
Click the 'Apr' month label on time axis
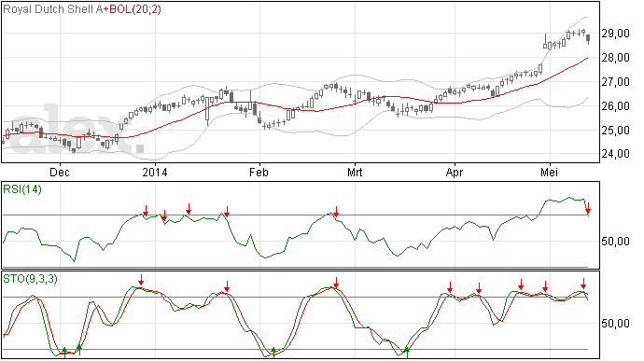(x=455, y=172)
